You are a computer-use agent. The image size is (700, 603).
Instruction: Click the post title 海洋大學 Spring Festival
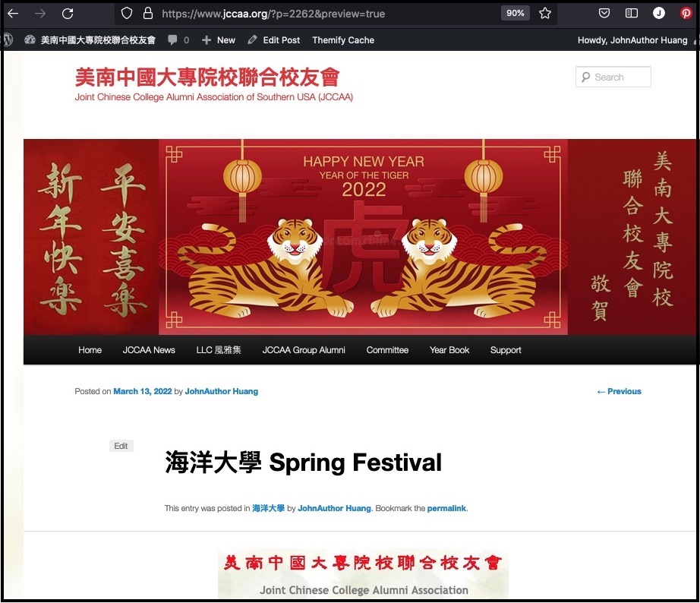(303, 463)
